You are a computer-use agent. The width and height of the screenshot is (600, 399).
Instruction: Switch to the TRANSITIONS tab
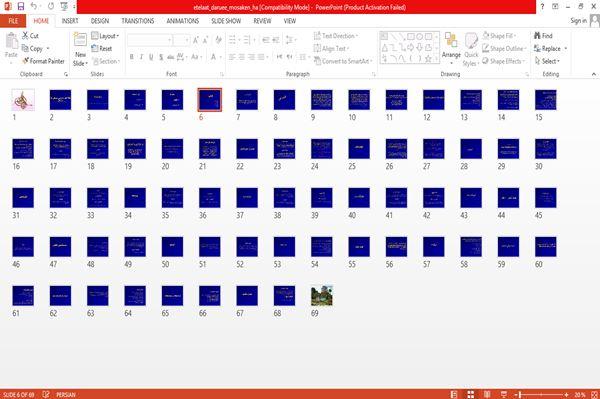(x=138, y=21)
